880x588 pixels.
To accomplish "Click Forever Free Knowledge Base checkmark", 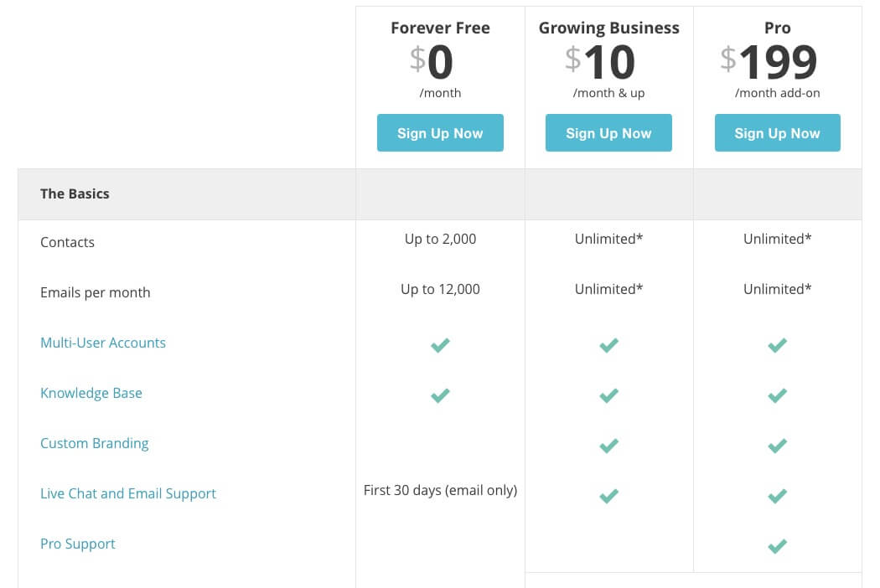I will [x=440, y=395].
